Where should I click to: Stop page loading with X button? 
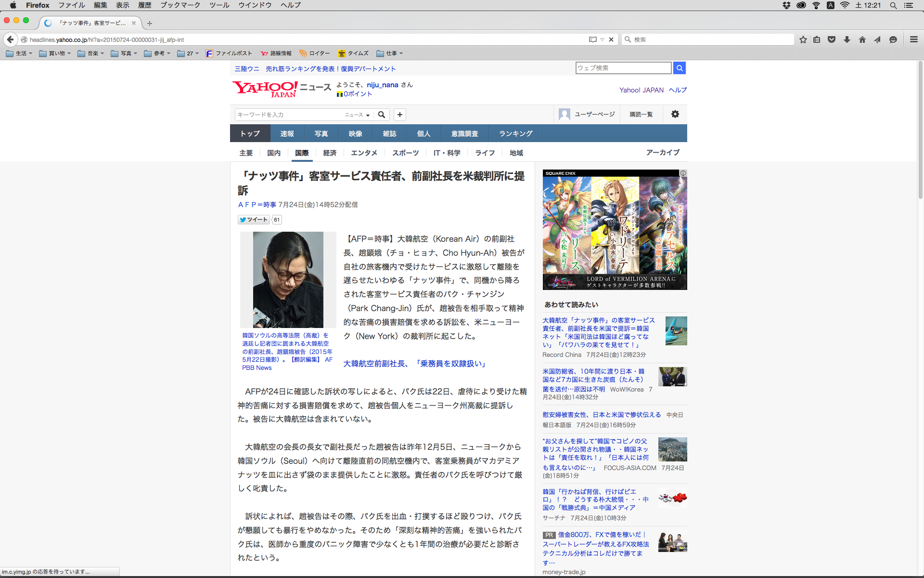611,39
